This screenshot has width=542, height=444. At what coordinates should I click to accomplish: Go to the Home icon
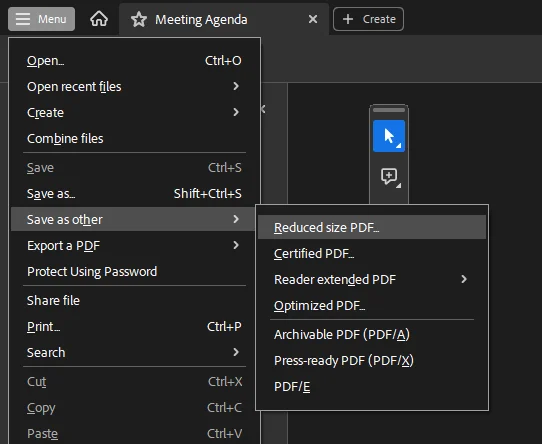[99, 19]
